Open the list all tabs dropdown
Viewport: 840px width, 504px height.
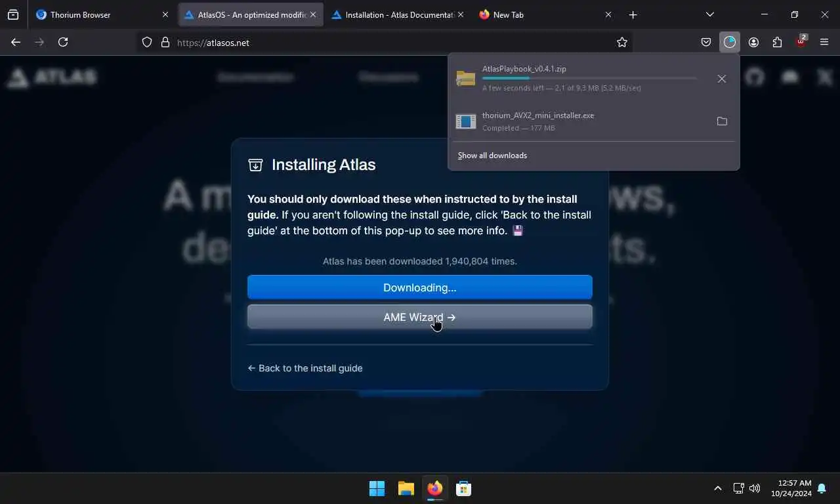[709, 14]
